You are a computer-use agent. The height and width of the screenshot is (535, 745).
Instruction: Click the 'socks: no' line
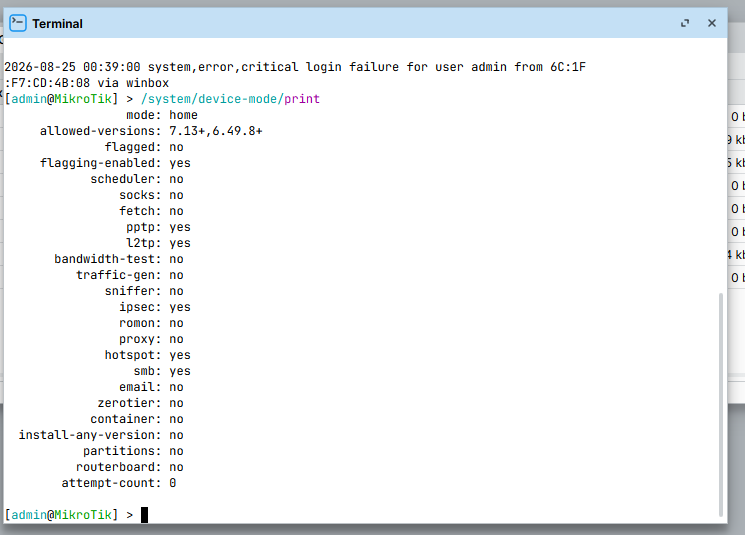pos(151,195)
